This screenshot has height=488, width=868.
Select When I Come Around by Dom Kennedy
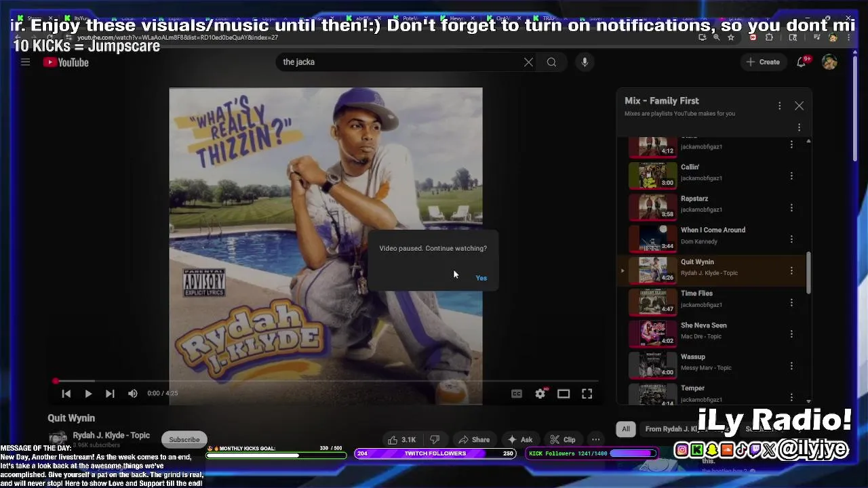(x=712, y=238)
